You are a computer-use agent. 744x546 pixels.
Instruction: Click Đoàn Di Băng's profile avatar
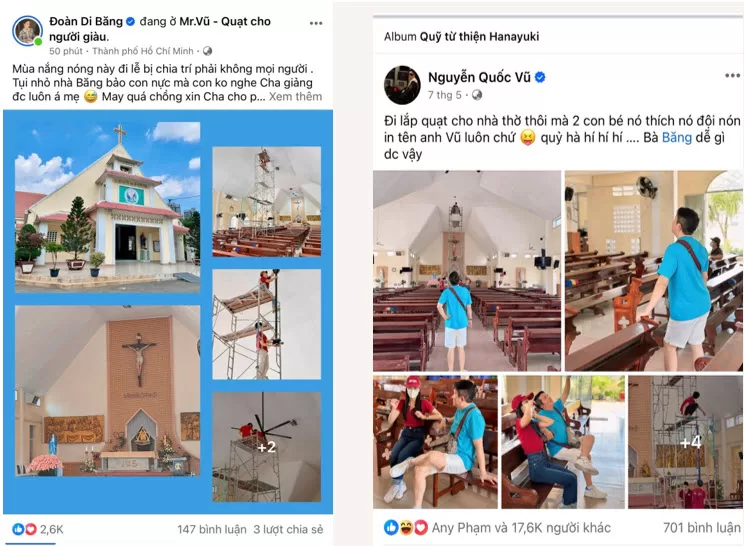(27, 31)
